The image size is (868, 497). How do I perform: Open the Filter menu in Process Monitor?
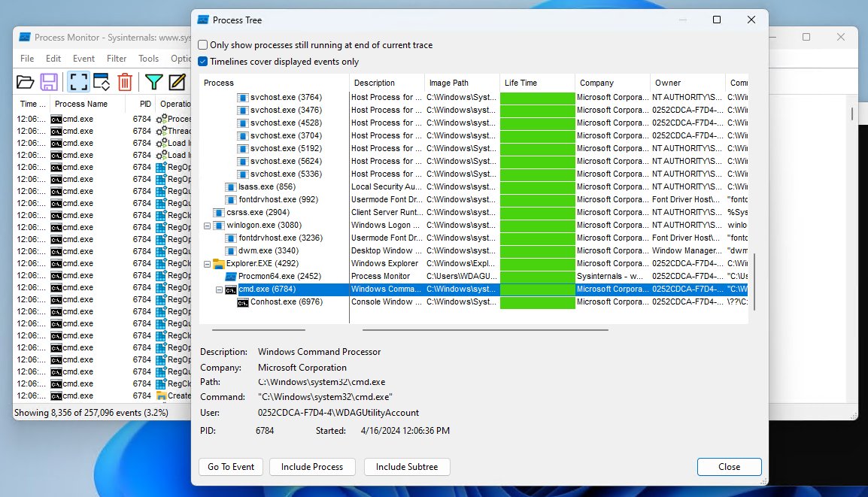(x=117, y=59)
